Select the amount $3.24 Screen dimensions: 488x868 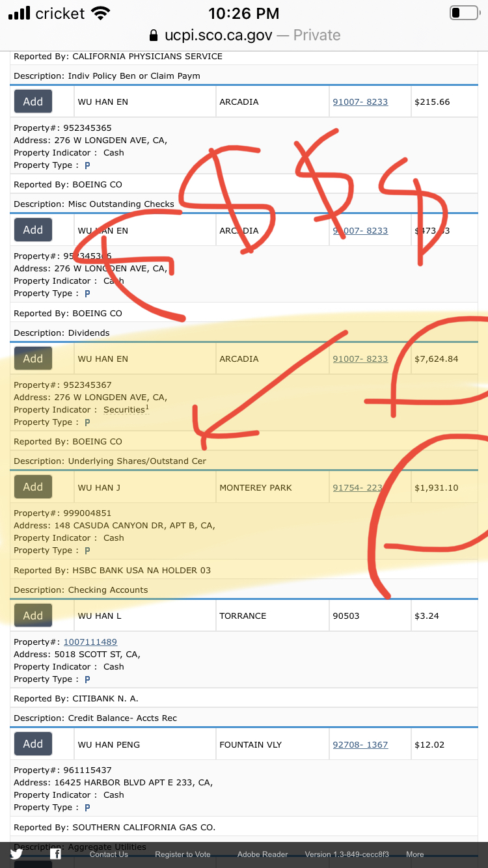[427, 616]
